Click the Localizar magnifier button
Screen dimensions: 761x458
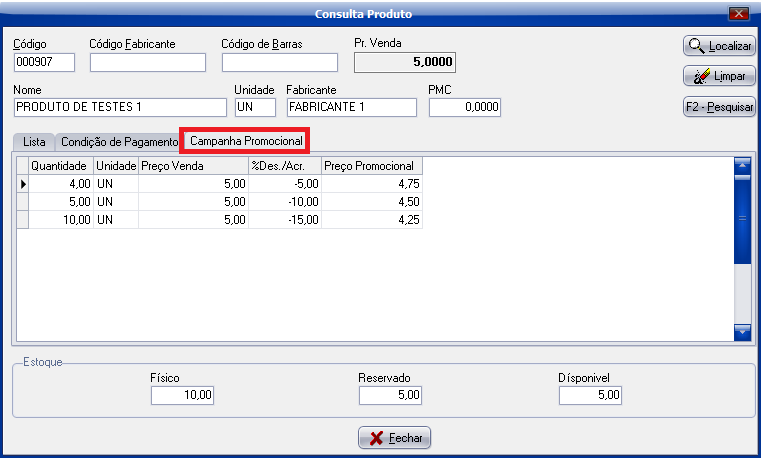pos(719,46)
